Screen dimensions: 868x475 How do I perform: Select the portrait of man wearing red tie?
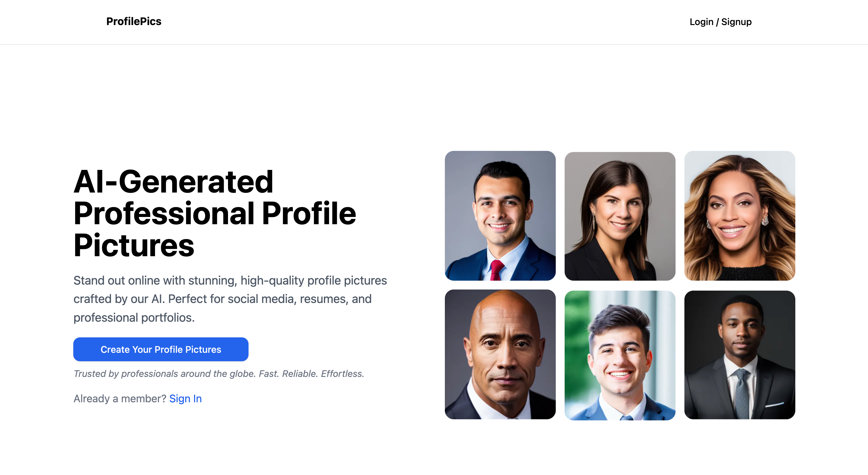click(500, 216)
